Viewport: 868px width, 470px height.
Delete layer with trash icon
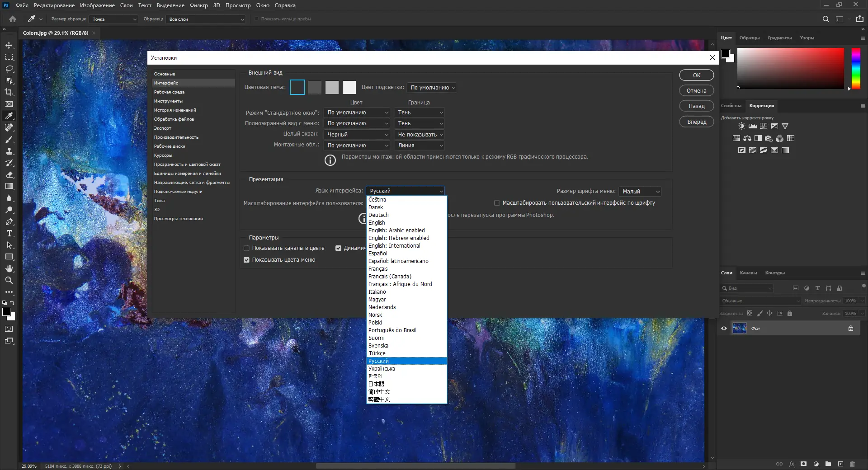[852, 464]
